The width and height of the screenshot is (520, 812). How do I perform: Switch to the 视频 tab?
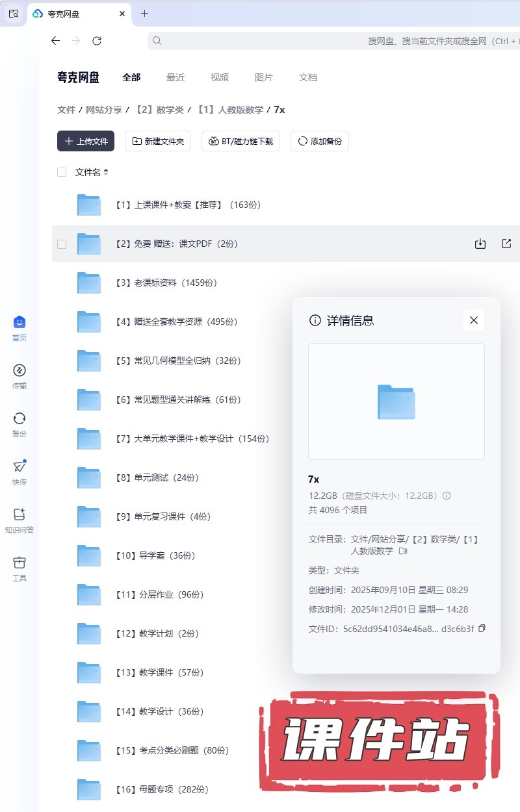(220, 77)
